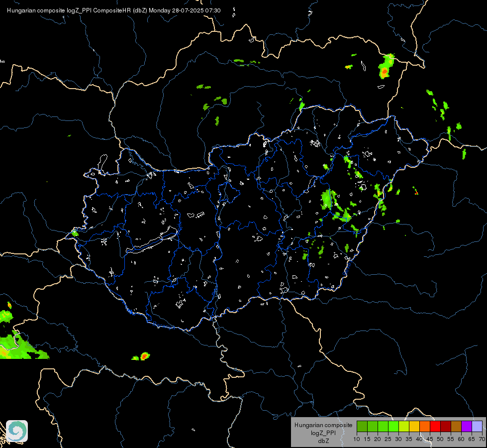
Task: Click the '55' value on legend scale
Action: 451,440
